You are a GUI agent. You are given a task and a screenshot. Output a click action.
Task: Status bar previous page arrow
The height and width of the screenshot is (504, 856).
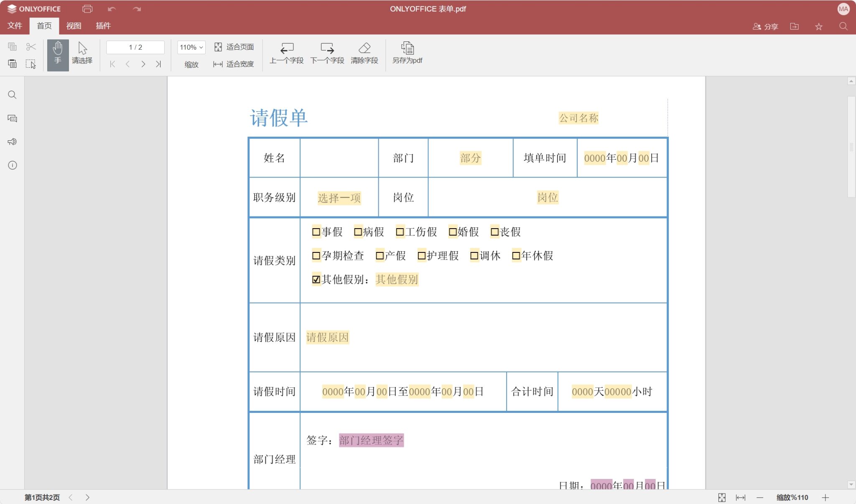[71, 497]
